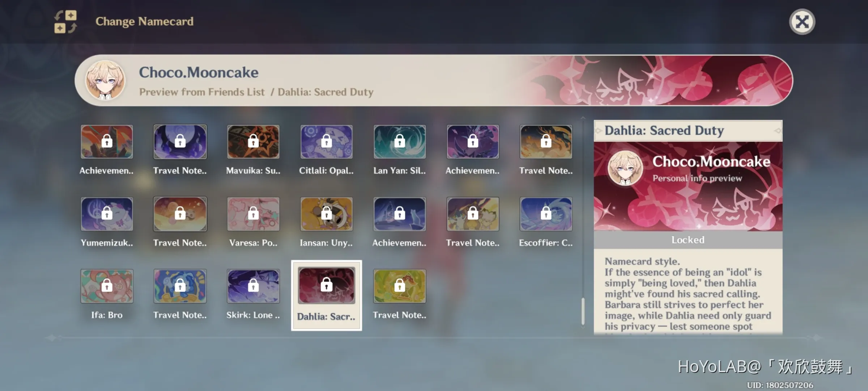Click the Dahlia: Sacred Duty title

pyautogui.click(x=664, y=130)
